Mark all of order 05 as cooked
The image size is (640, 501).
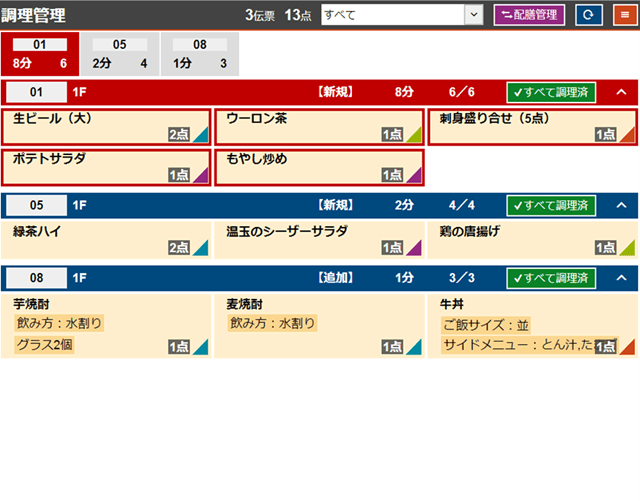[550, 205]
